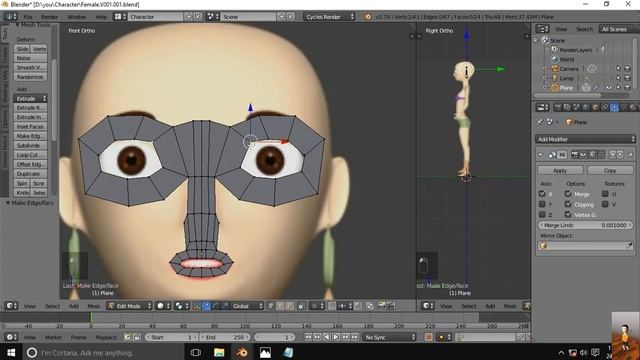Click the record auto-keyframe button in the timeline
The width and height of the screenshot is (640, 360).
click(x=428, y=337)
